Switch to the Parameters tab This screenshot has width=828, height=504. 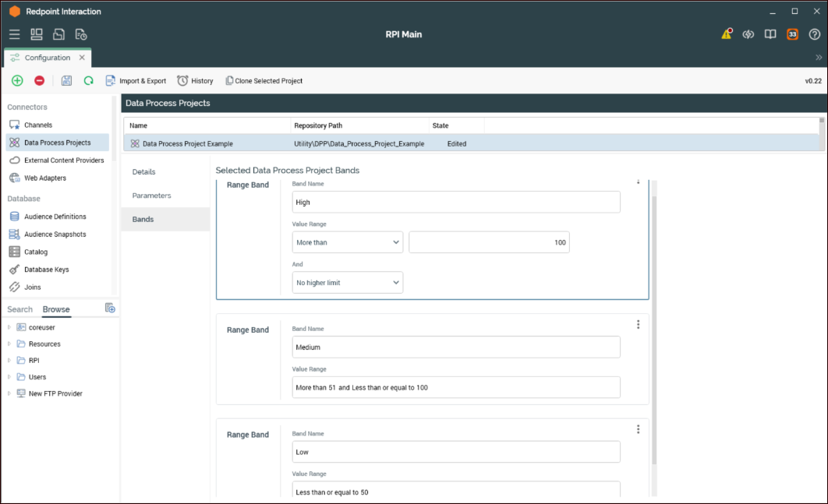151,196
